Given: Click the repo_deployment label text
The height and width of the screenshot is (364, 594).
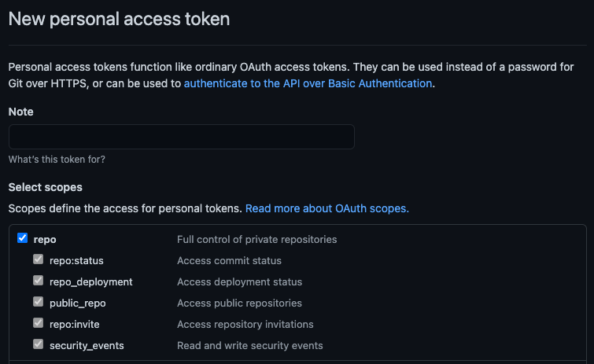Looking at the screenshot, I should coord(90,281).
